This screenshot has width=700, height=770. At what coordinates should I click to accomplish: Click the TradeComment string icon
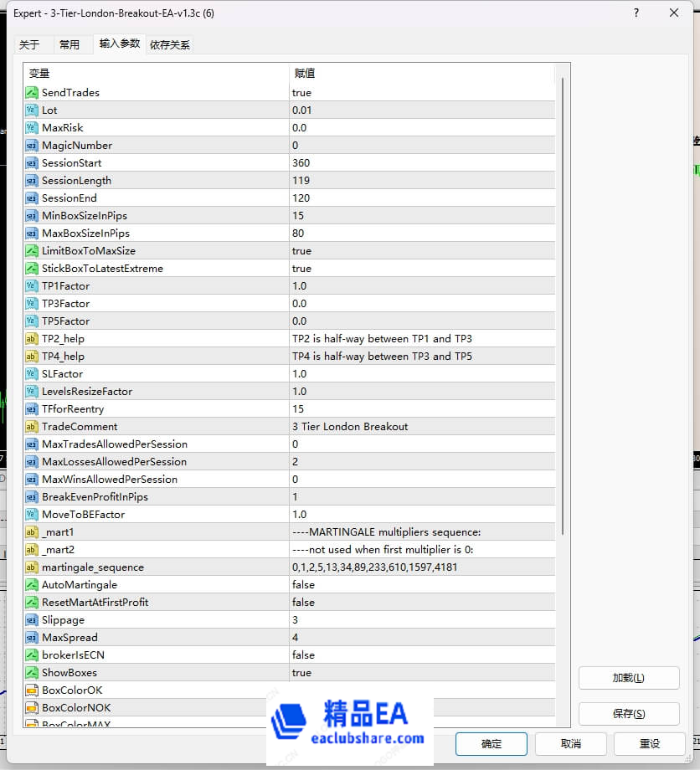[31, 427]
